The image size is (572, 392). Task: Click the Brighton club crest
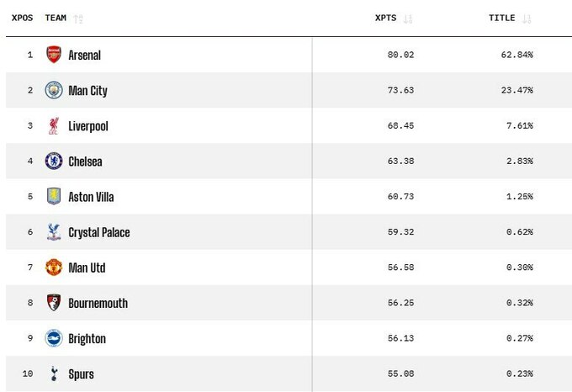point(54,338)
